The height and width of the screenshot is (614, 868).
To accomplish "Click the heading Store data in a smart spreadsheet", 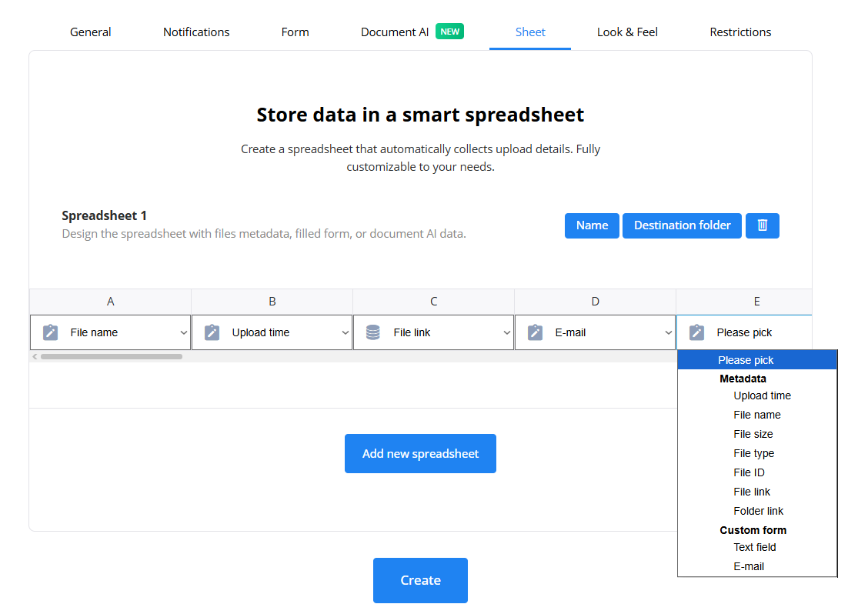I will click(x=420, y=115).
